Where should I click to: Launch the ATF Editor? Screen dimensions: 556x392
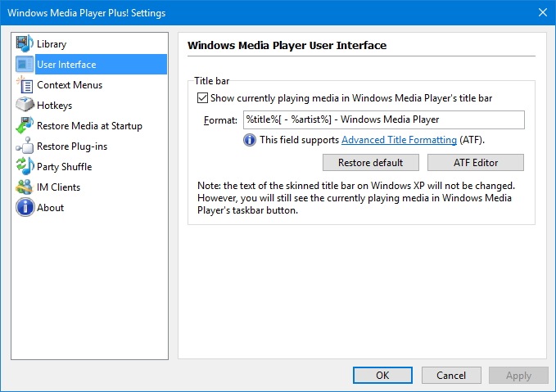[x=476, y=162]
